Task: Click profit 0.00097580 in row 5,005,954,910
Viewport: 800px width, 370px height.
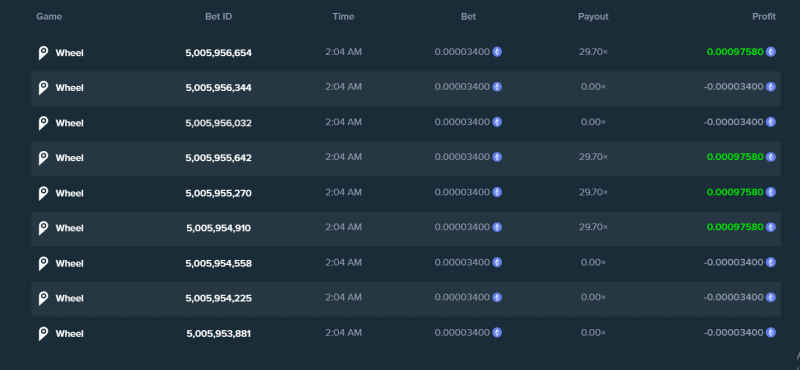Action: 735,227
